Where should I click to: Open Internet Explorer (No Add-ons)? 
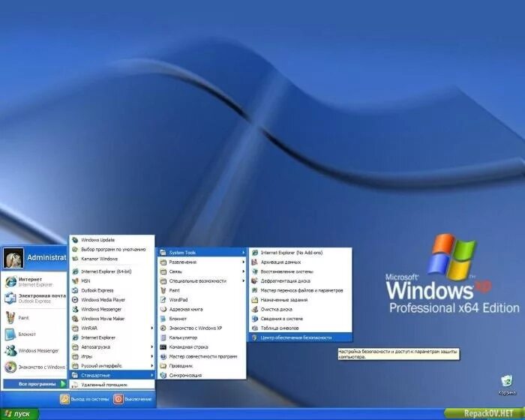(300, 253)
